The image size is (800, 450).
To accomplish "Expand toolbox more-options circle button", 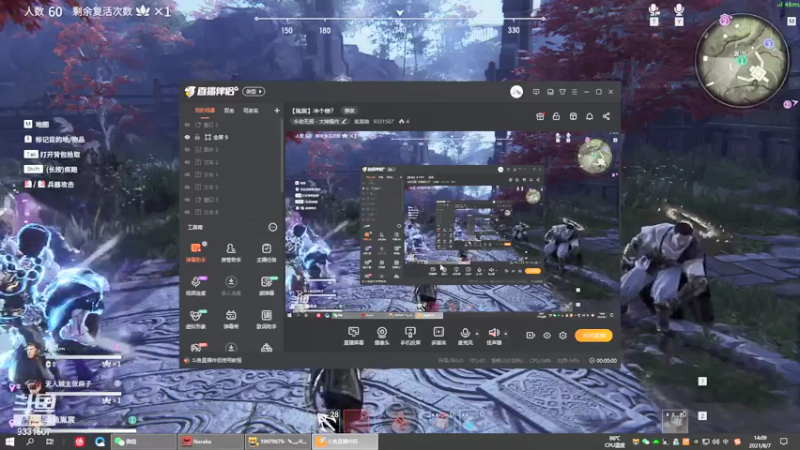I will pyautogui.click(x=272, y=227).
